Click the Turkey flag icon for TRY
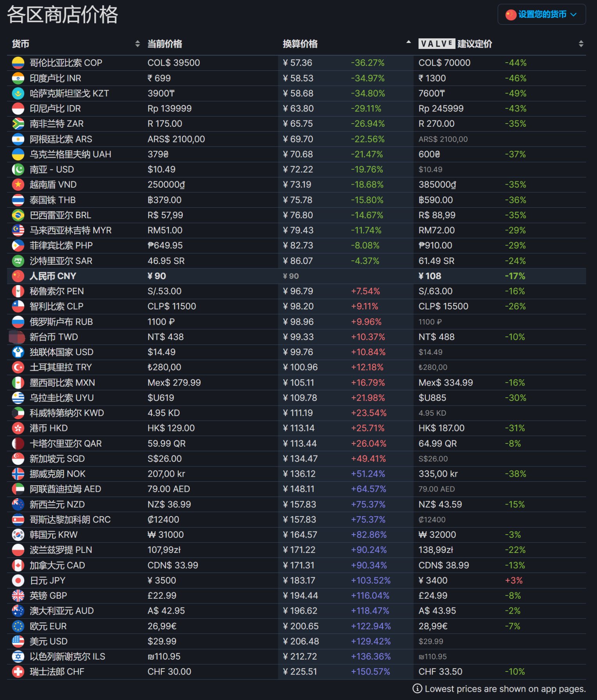The height and width of the screenshot is (700, 597). click(x=18, y=368)
